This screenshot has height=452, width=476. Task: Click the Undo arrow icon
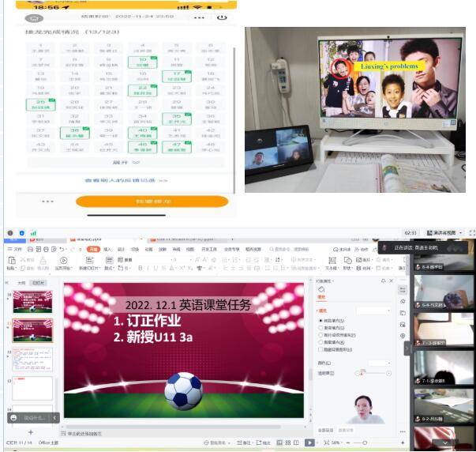pos(62,249)
